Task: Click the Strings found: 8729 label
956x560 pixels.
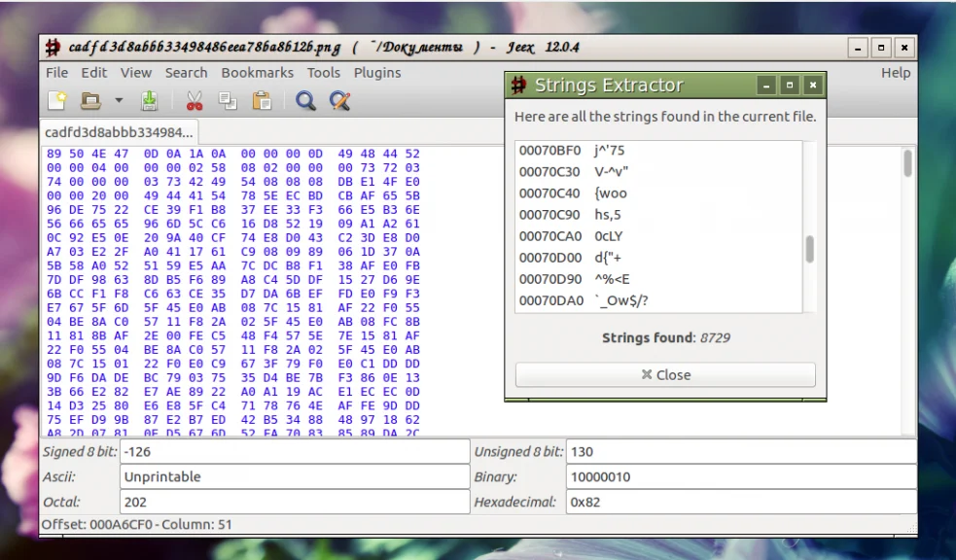Action: [666, 337]
